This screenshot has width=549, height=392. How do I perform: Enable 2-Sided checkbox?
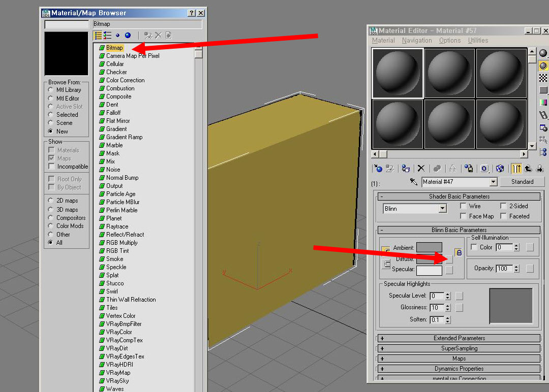(503, 206)
